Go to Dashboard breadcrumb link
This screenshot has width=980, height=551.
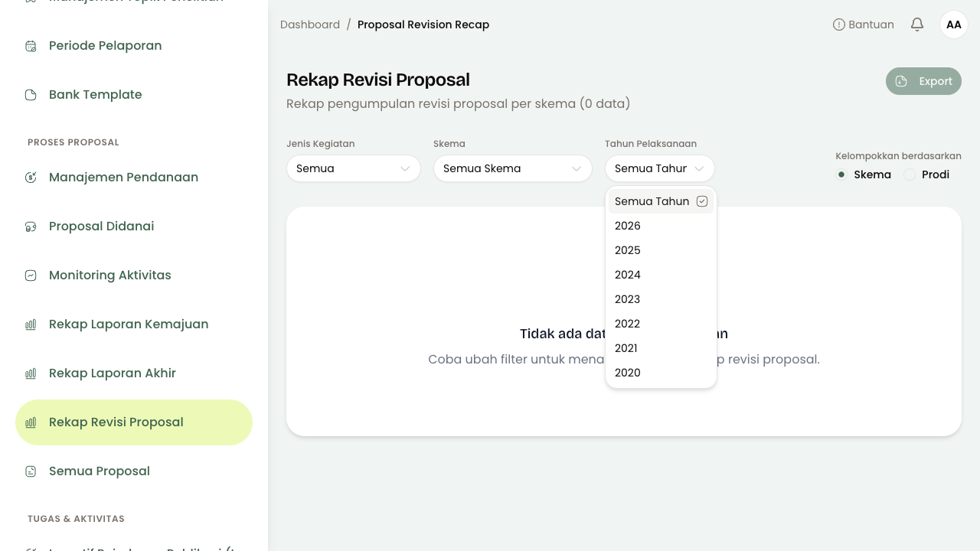click(x=310, y=24)
